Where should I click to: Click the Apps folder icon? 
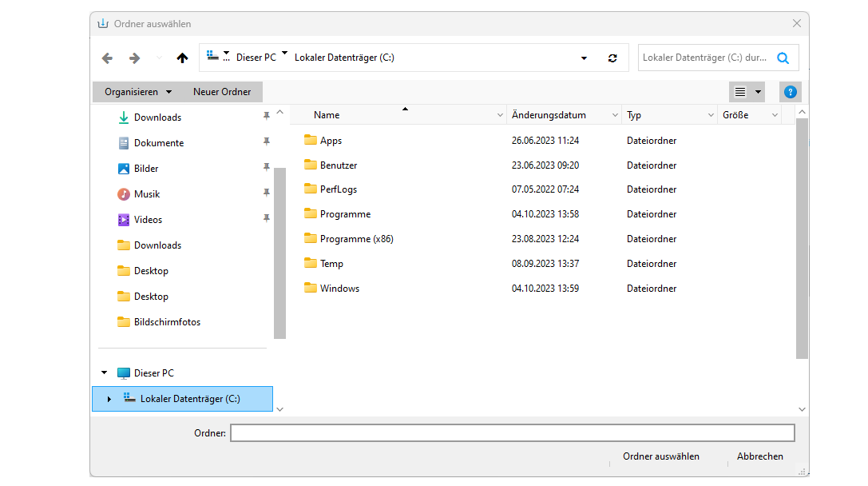coord(311,140)
